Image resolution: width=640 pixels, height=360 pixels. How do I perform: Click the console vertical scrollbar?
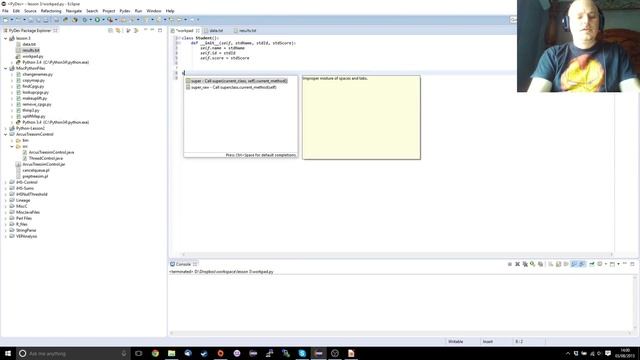click(635, 302)
